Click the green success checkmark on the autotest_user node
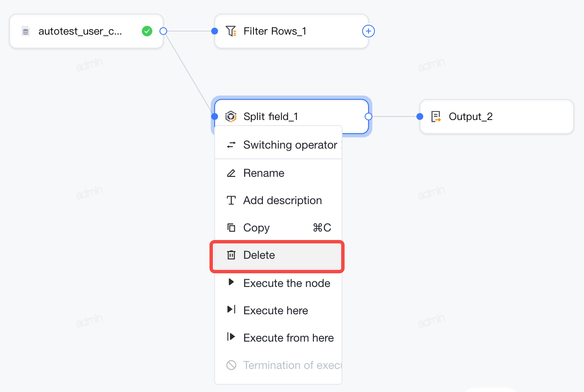This screenshot has width=584, height=392. (x=147, y=31)
